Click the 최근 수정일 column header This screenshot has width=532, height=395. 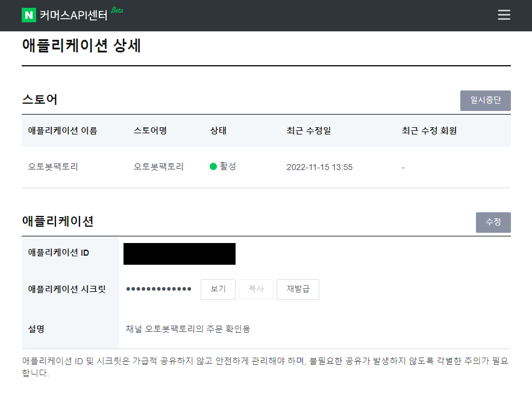(x=308, y=131)
